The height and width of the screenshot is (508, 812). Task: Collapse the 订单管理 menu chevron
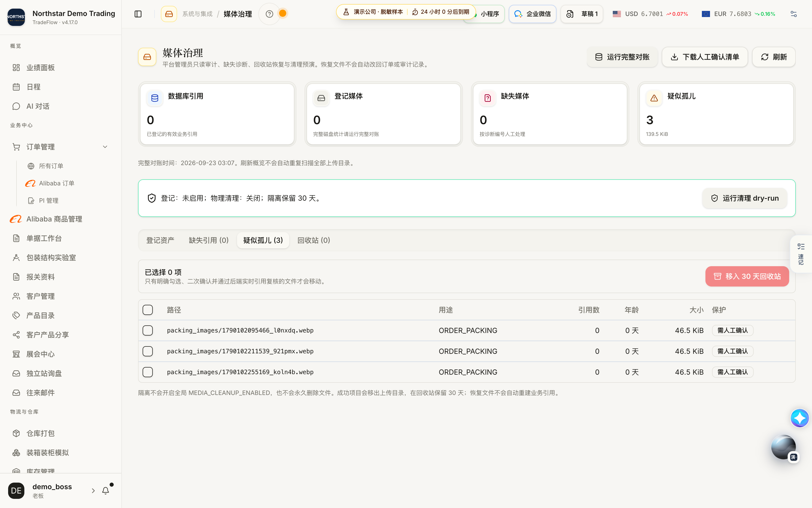[105, 147]
